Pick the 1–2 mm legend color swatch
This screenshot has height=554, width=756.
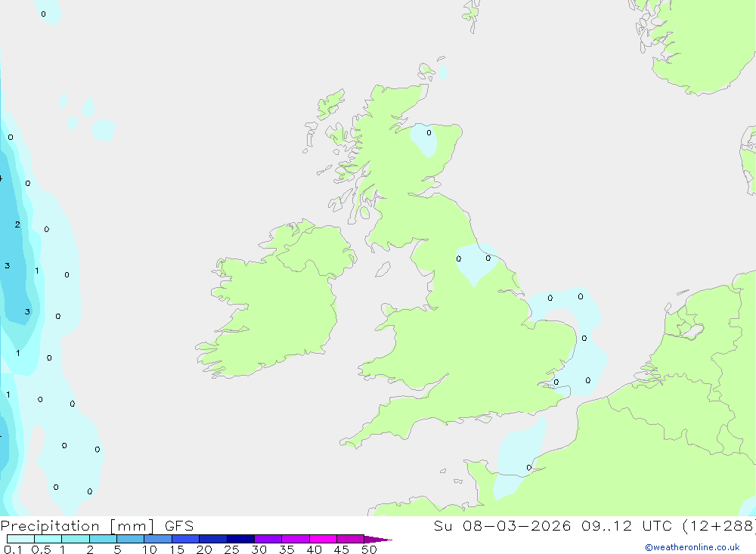[x=75, y=539]
